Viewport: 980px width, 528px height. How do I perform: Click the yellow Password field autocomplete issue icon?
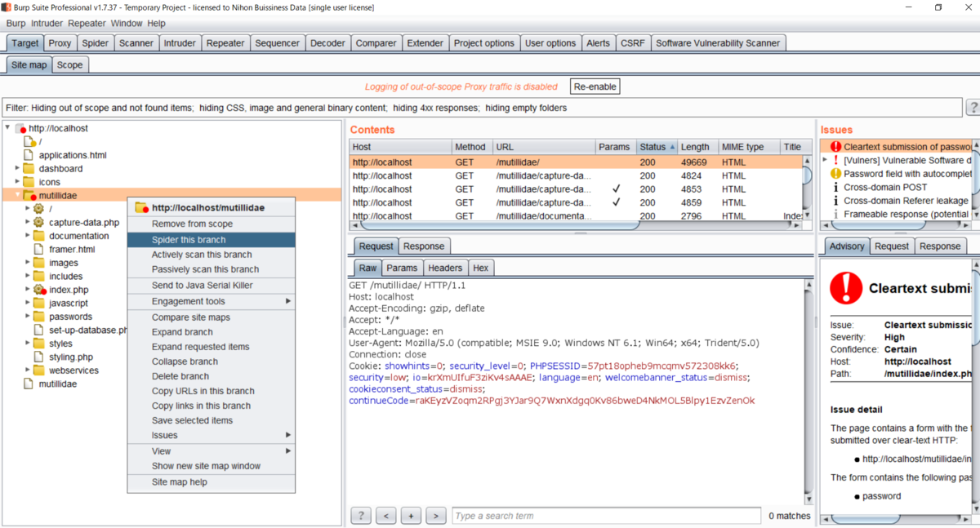point(835,174)
